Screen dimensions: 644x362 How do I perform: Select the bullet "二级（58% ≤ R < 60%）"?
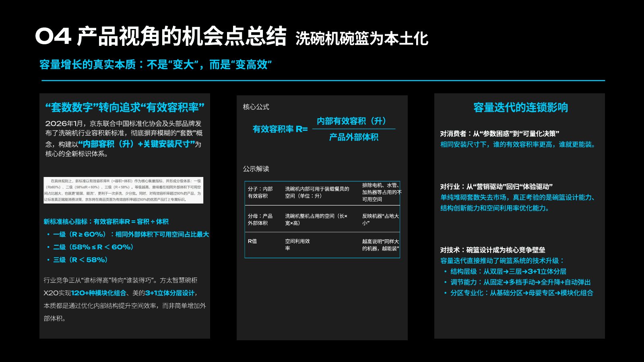point(93,247)
